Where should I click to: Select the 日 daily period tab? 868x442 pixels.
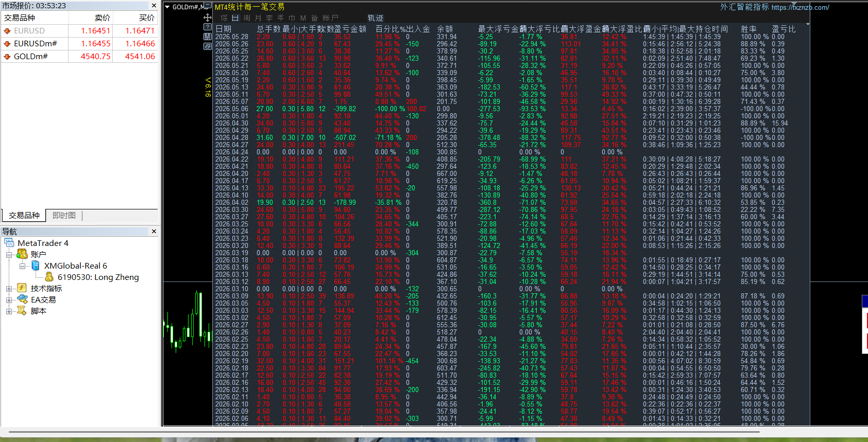click(235, 18)
